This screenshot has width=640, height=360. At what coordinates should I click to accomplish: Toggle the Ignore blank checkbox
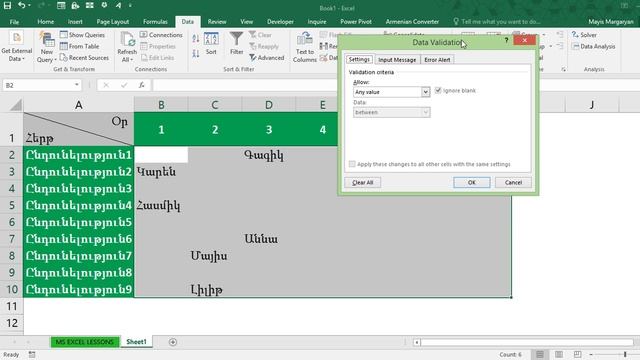click(438, 90)
